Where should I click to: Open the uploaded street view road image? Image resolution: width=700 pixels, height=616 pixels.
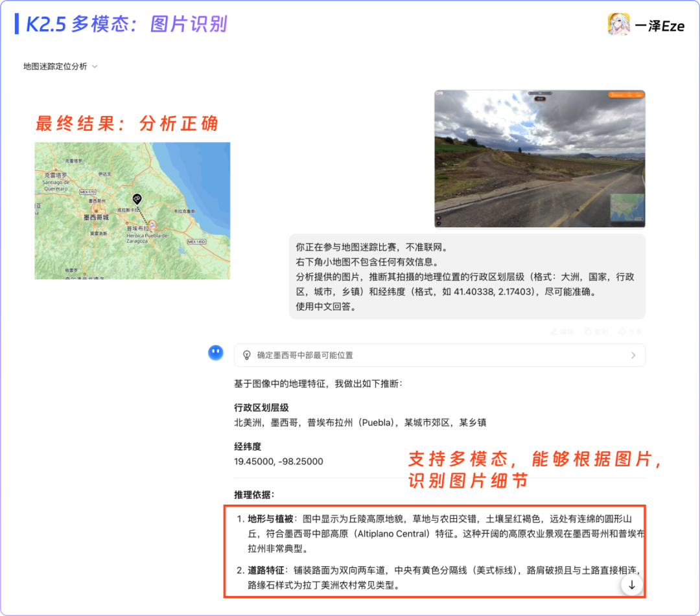[539, 159]
